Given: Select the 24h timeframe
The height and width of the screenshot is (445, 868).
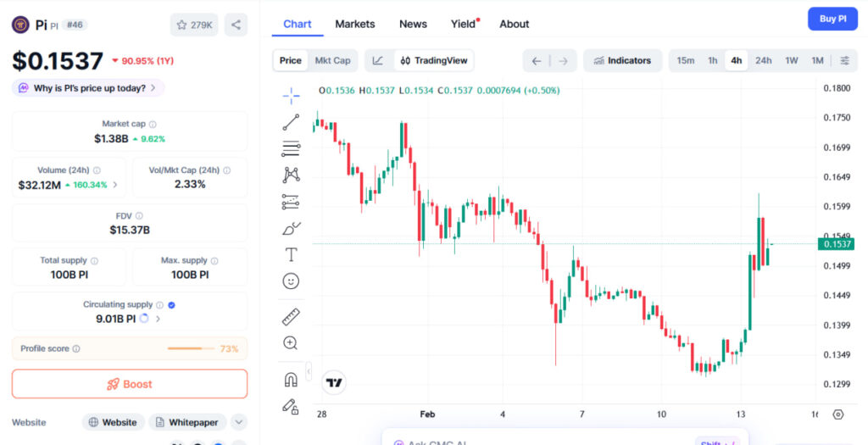Looking at the screenshot, I should 764,60.
